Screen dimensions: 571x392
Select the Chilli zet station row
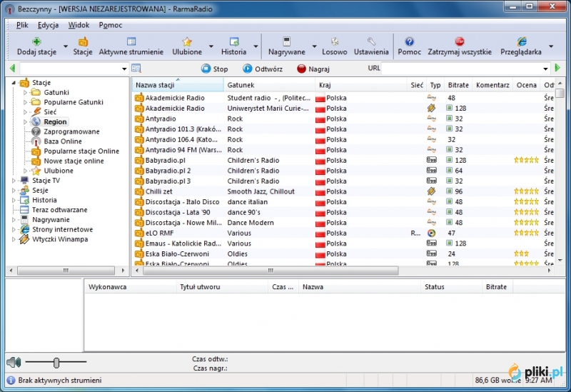343,191
